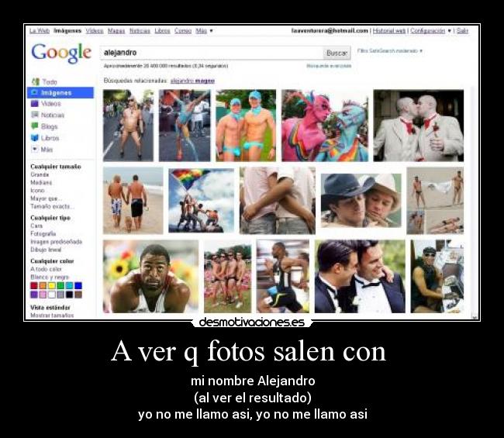Open the Búsqueda avanzada link
Viewport: 504px width, 438px height.
click(x=329, y=66)
